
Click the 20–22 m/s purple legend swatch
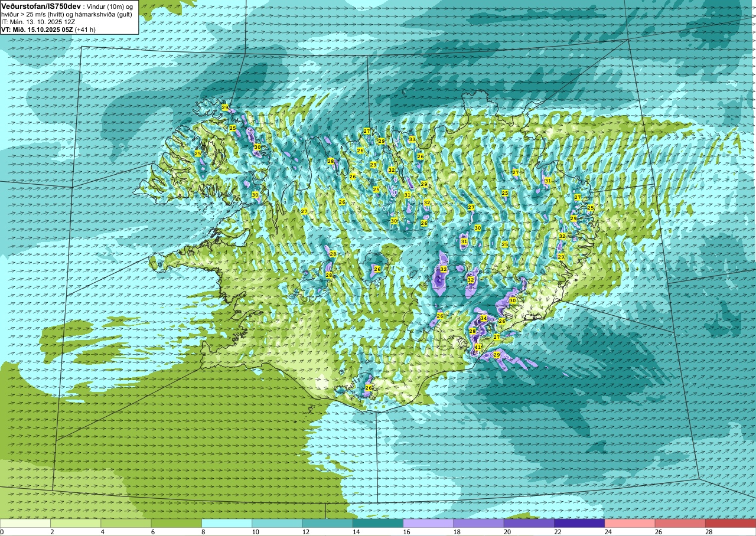pos(529,523)
